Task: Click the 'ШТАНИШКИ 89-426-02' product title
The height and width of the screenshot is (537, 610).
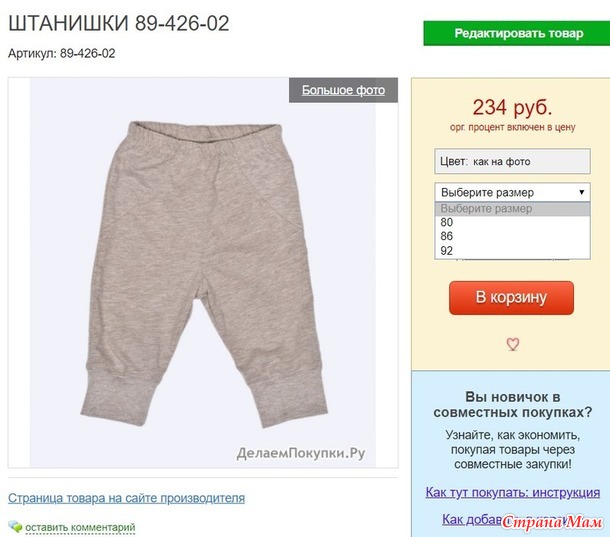Action: click(x=119, y=23)
